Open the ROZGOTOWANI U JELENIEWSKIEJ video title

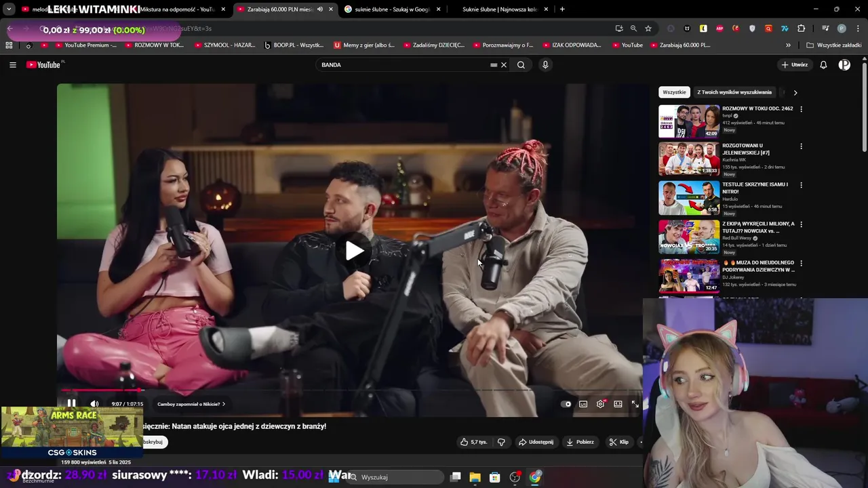click(746, 149)
